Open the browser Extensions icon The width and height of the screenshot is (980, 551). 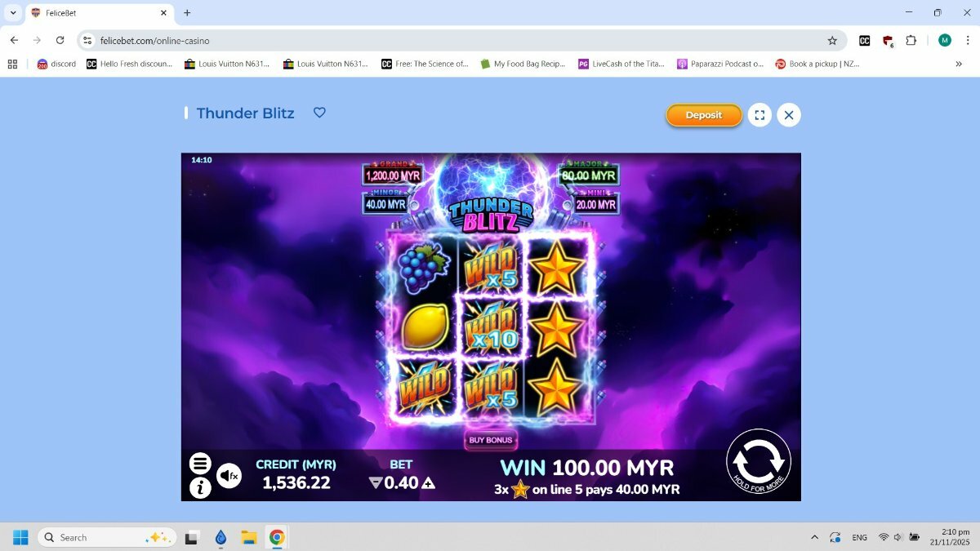pos(911,40)
